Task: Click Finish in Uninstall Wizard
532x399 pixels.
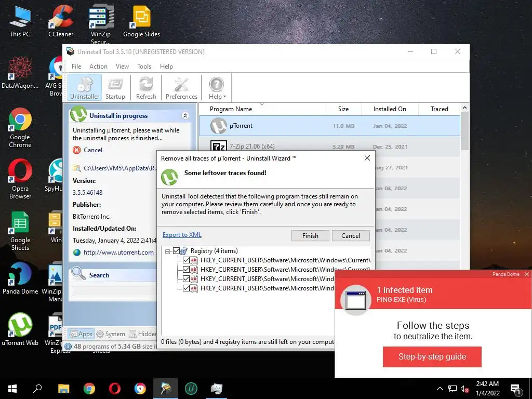Action: (310, 236)
